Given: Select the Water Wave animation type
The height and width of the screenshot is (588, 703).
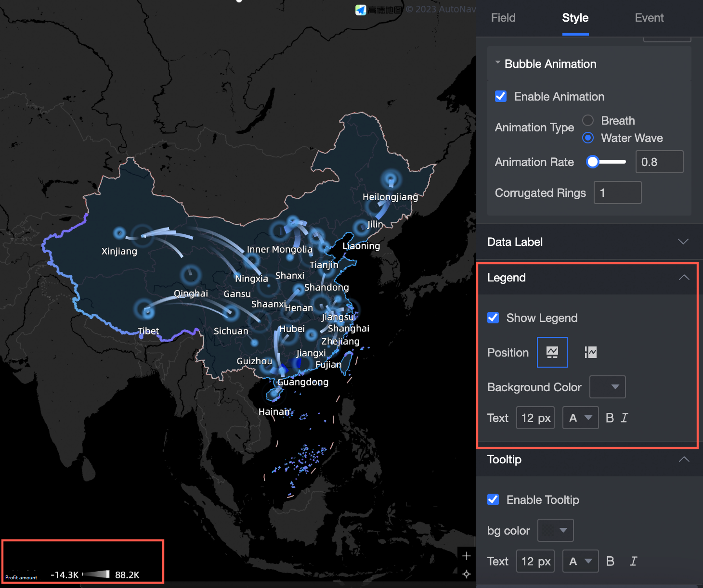Looking at the screenshot, I should [588, 138].
